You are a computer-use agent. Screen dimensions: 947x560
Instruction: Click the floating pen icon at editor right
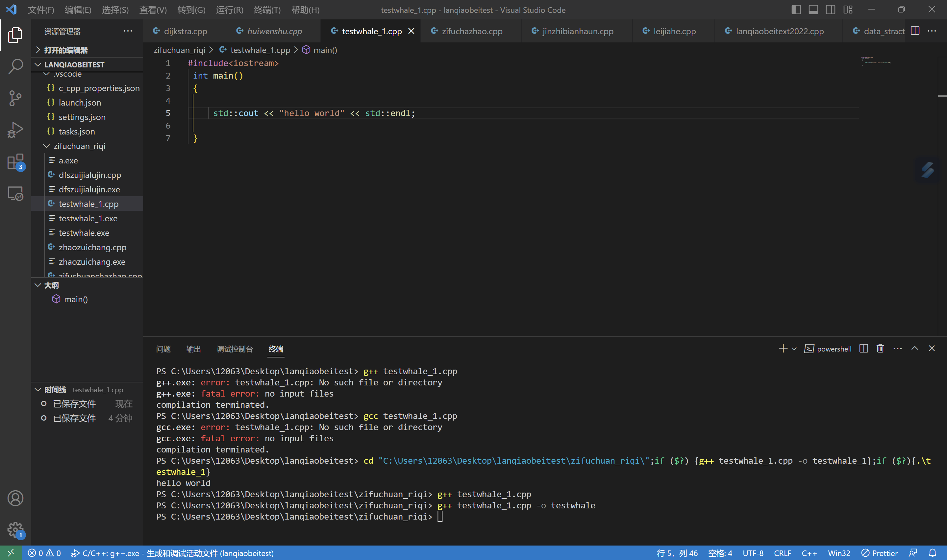point(927,169)
